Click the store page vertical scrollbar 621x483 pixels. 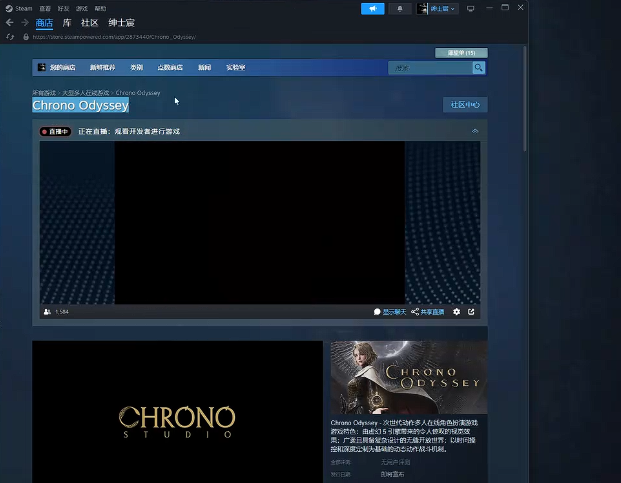(x=525, y=99)
